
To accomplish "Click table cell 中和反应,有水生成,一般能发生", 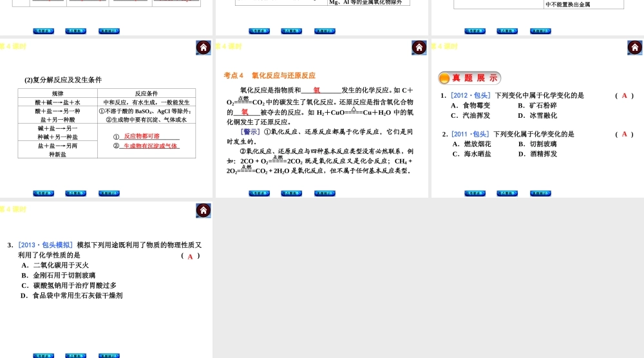I will (x=146, y=102).
